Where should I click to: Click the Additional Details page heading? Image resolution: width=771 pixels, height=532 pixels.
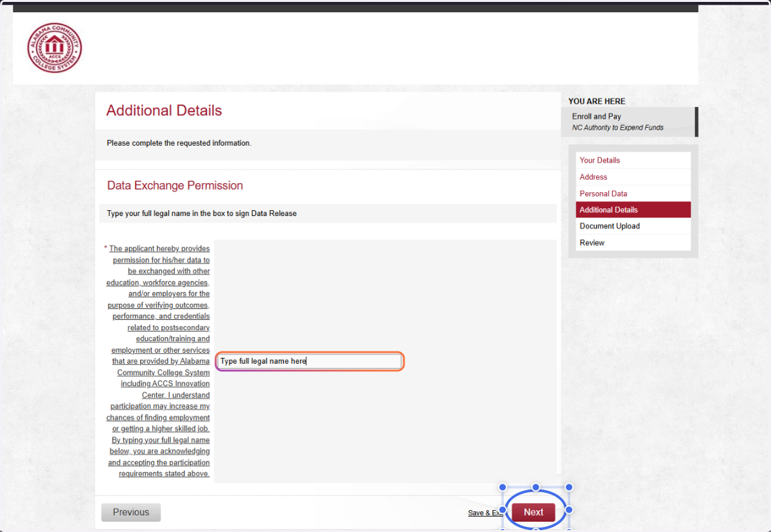[164, 111]
